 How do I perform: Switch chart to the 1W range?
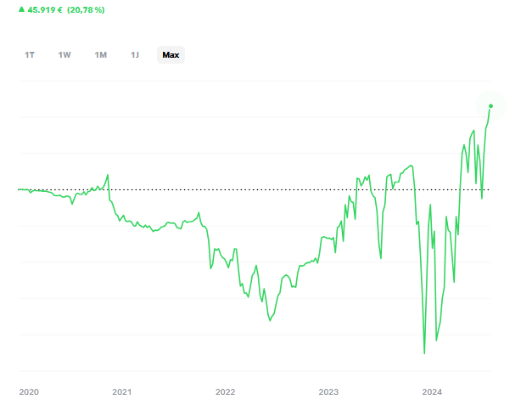(x=64, y=55)
